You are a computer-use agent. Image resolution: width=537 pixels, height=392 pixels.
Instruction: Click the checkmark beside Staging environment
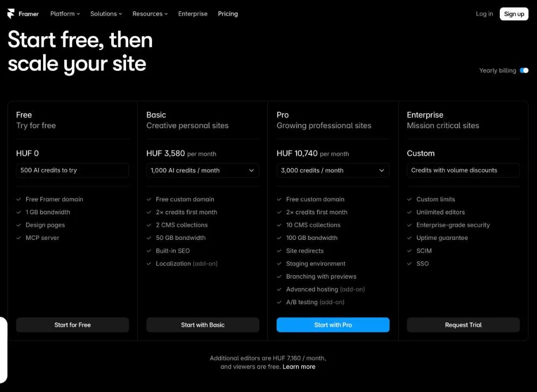pos(279,263)
